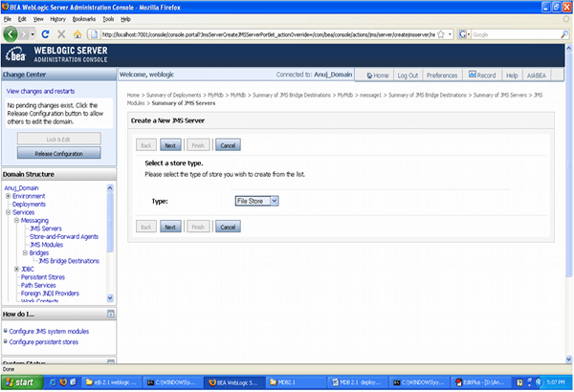The width and height of the screenshot is (574, 392).
Task: Expand the JDBC tree node
Action: pos(16,269)
